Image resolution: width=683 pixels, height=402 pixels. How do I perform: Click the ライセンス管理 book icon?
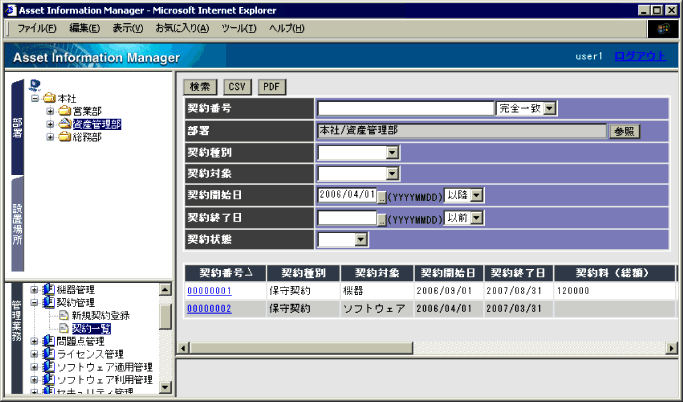coord(48,354)
